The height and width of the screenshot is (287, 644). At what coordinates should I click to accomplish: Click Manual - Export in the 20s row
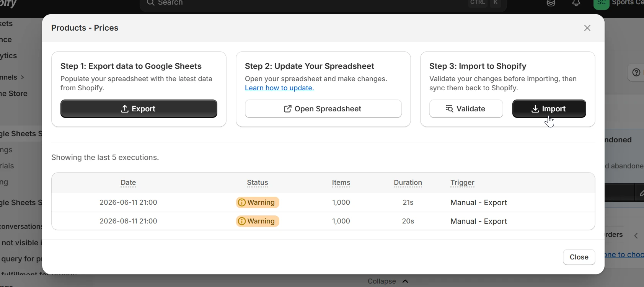(x=479, y=221)
